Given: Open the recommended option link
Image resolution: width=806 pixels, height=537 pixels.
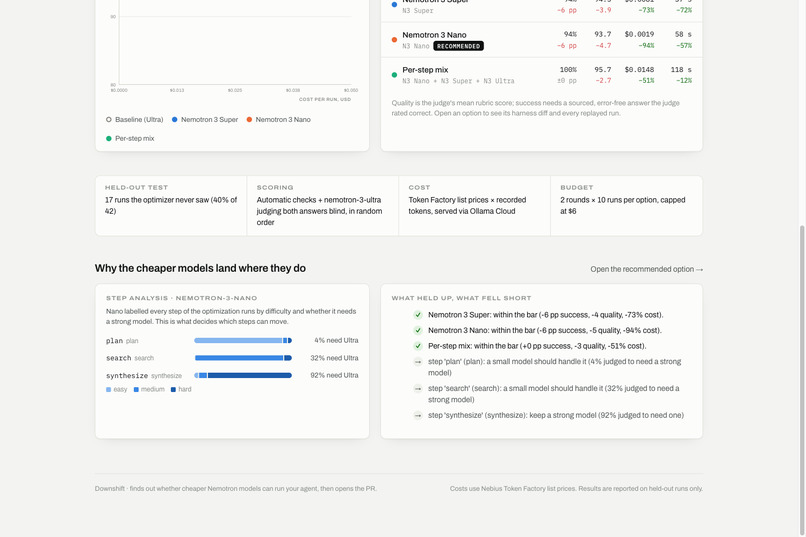Looking at the screenshot, I should pyautogui.click(x=646, y=269).
